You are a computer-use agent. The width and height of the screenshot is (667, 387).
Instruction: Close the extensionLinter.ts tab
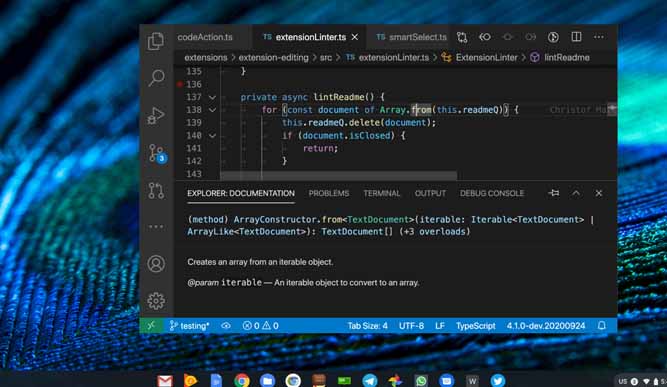pyautogui.click(x=355, y=37)
